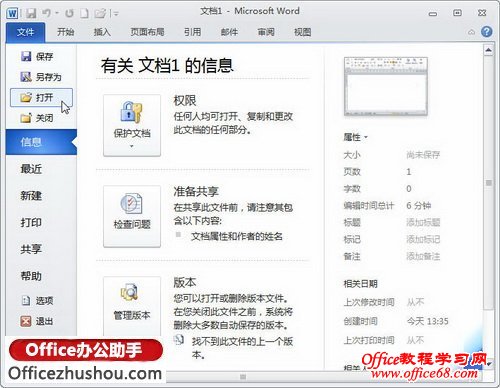500x388 pixels.
Task: Switch to the 页面布局 (Page Layout) tab
Action: (147, 32)
